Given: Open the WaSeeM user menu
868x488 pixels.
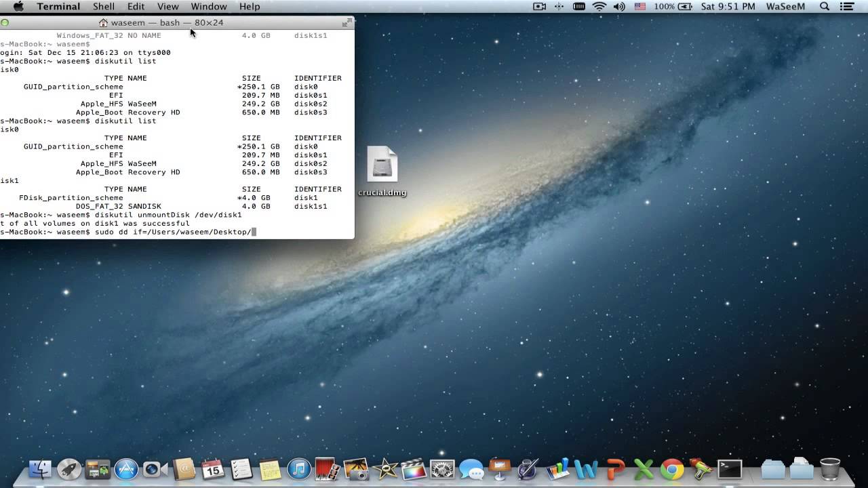Looking at the screenshot, I should coord(787,6).
